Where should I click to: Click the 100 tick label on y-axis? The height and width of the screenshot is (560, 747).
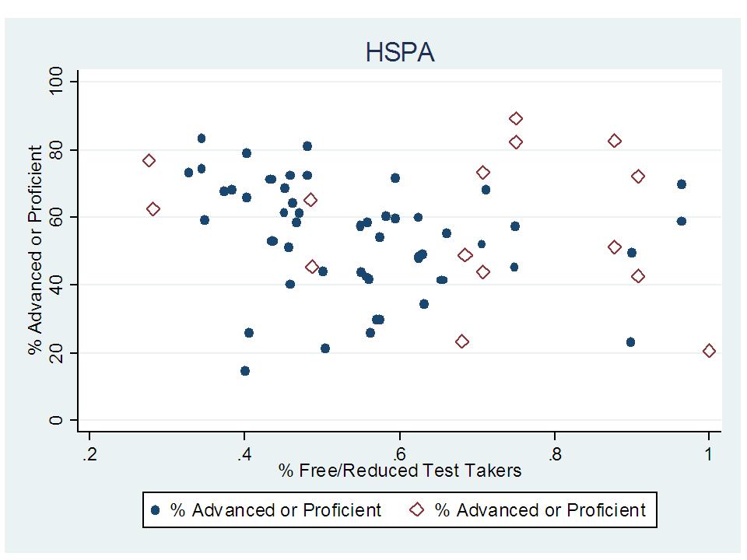[x=60, y=82]
